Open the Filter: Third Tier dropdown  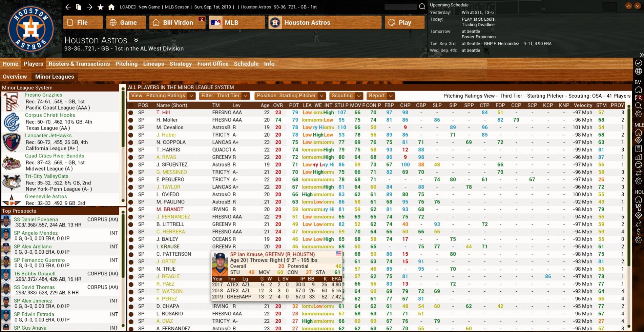(224, 96)
